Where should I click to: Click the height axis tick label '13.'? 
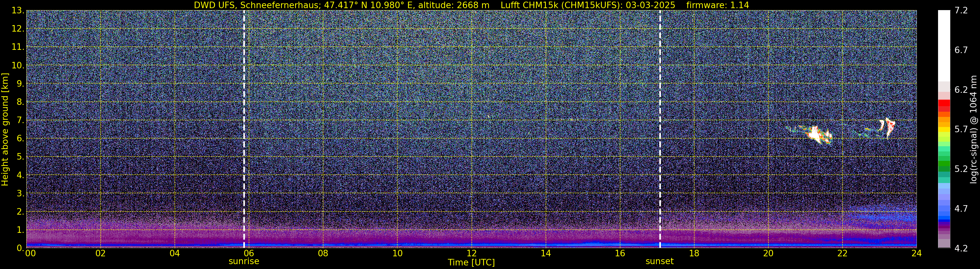click(x=18, y=11)
